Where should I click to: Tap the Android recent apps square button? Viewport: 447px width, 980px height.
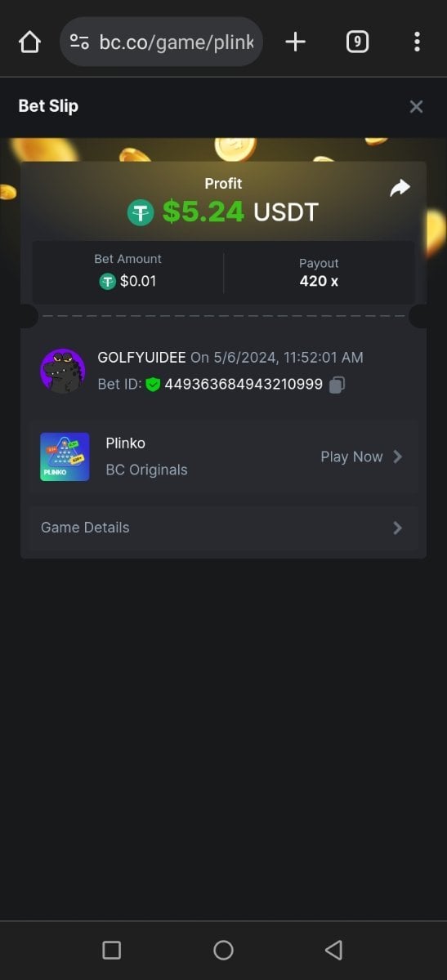pyautogui.click(x=112, y=950)
